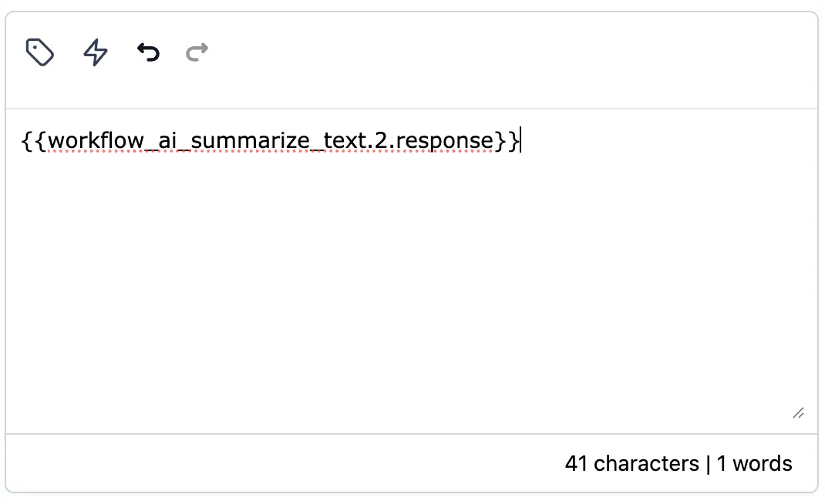Screen dimensions: 825x504
Task: Click the opening double curly braces
Action: [x=34, y=140]
